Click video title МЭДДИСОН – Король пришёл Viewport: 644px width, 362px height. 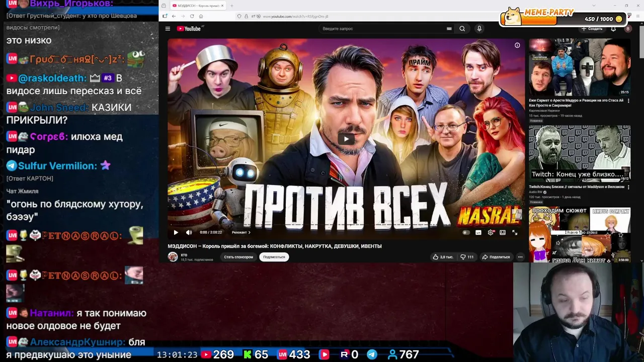(x=275, y=246)
